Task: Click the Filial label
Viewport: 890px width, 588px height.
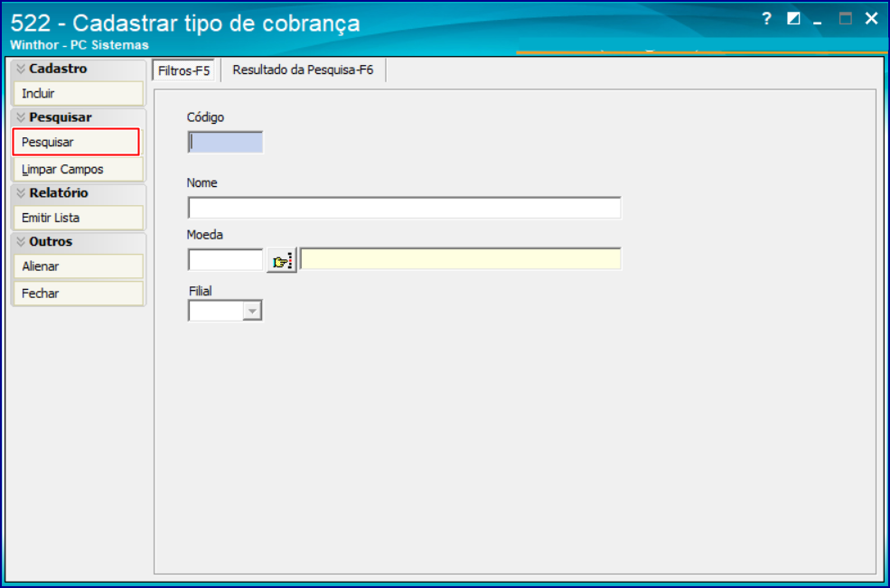Action: pyautogui.click(x=201, y=291)
